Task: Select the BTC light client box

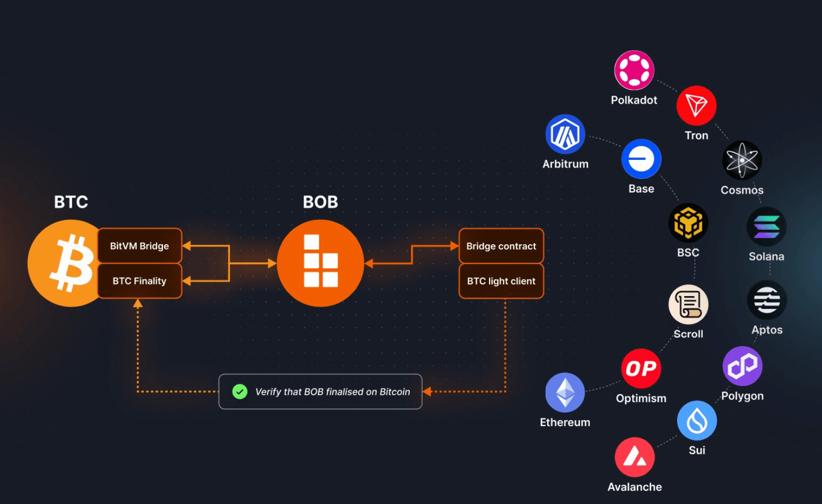Action: point(501,281)
